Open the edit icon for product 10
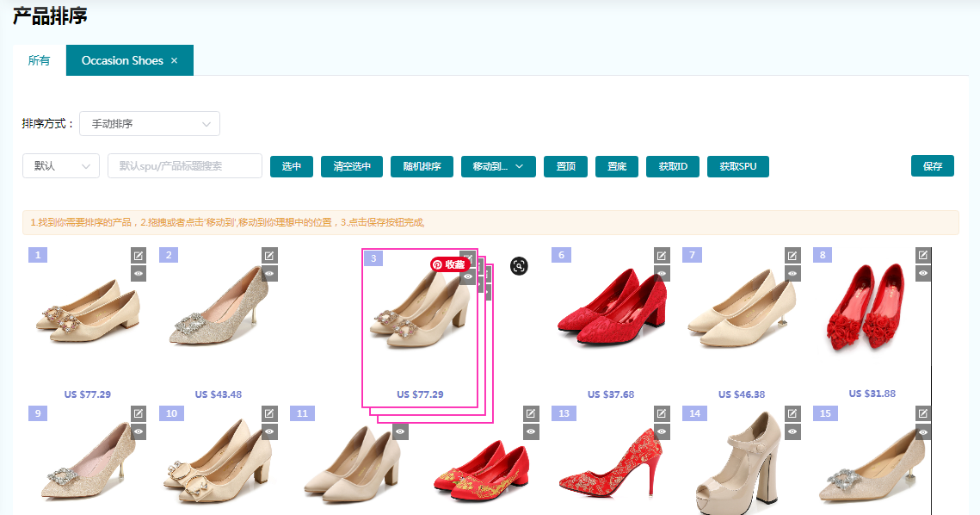This screenshot has width=980, height=515. [269, 413]
